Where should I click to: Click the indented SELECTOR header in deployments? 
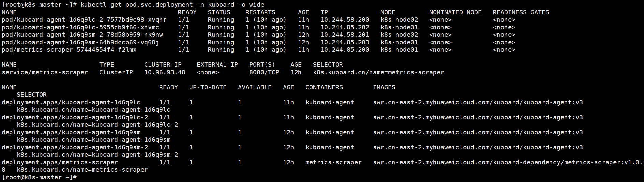pyautogui.click(x=32, y=95)
